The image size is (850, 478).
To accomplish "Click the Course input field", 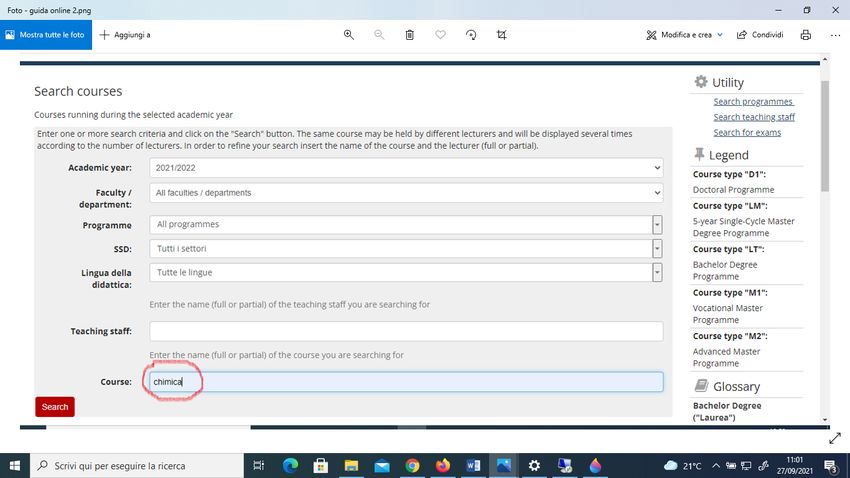I will tap(406, 382).
